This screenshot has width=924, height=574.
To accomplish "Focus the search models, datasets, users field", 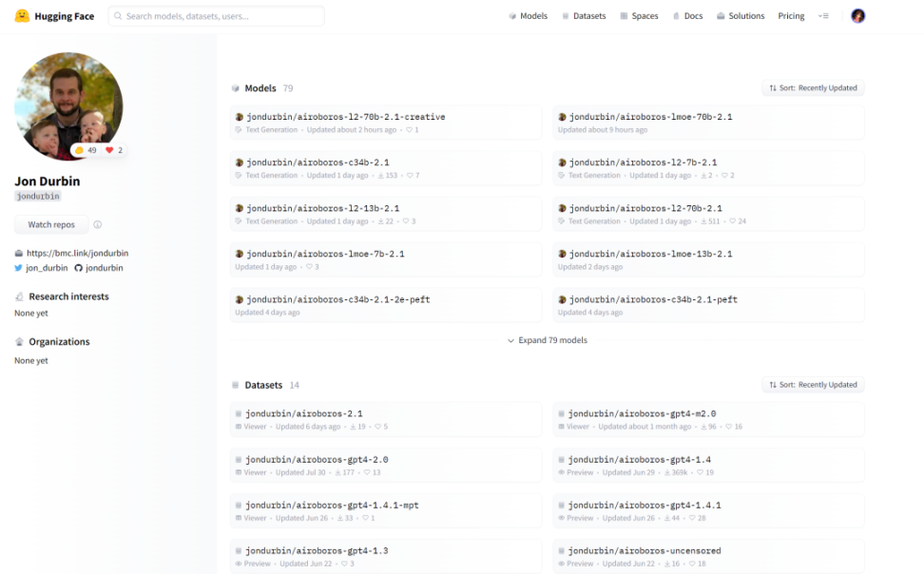I will point(217,16).
